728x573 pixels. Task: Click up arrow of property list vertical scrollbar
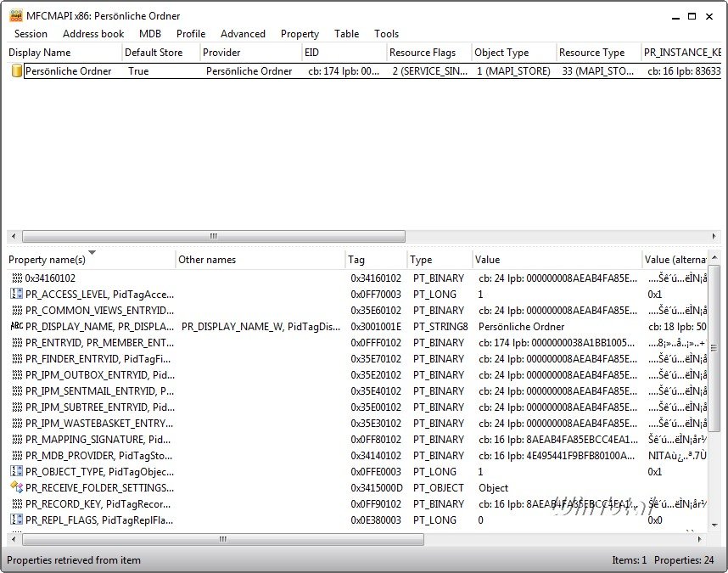[714, 256]
